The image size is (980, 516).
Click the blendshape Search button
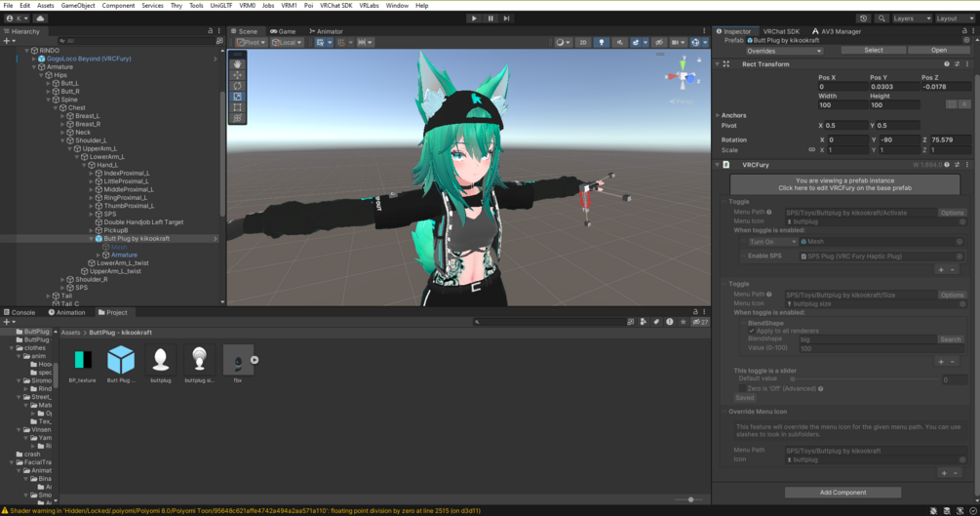click(950, 339)
